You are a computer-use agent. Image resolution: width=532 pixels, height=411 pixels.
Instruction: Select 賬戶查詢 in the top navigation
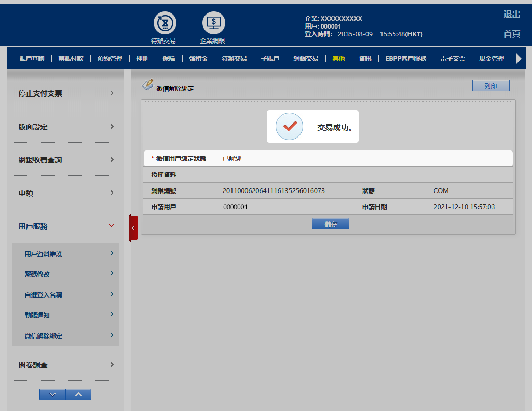pyautogui.click(x=32, y=59)
